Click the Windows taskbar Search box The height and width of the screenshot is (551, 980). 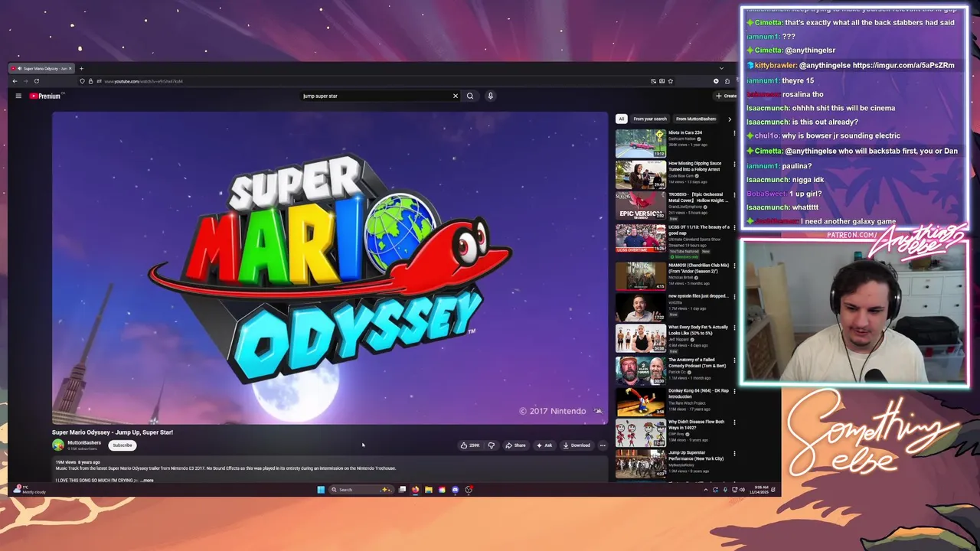click(361, 490)
